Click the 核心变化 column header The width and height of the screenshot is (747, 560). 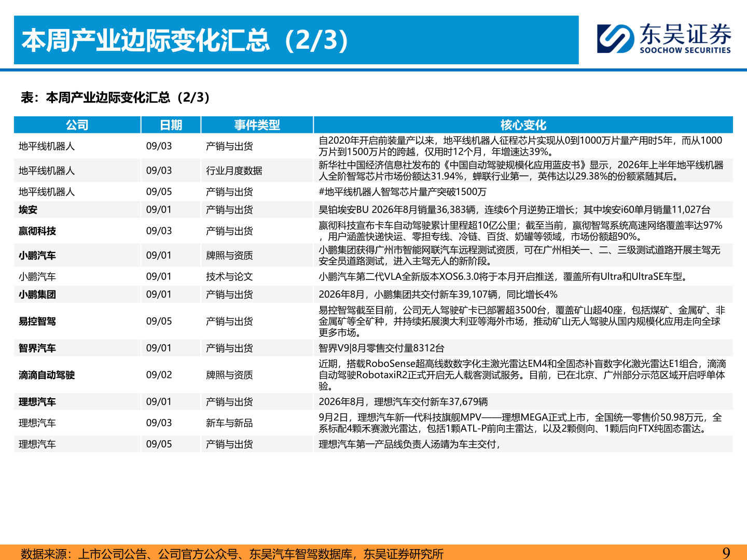tap(523, 125)
